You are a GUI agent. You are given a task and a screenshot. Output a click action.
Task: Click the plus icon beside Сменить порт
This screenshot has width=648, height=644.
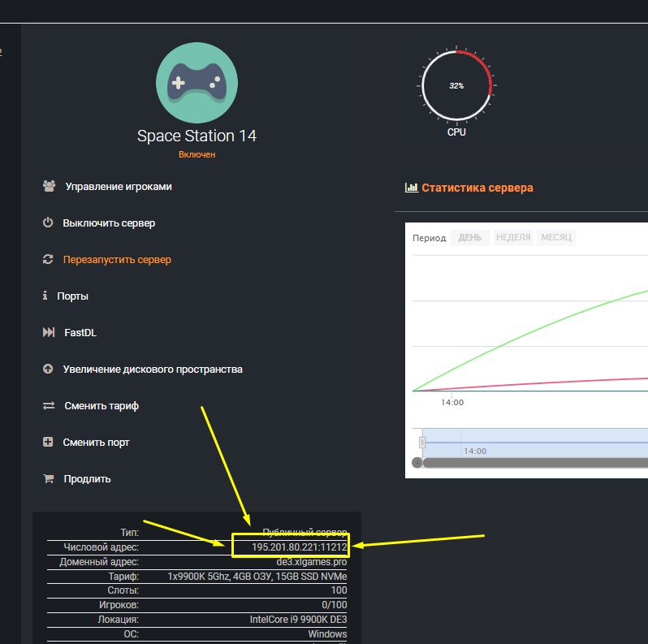point(48,443)
